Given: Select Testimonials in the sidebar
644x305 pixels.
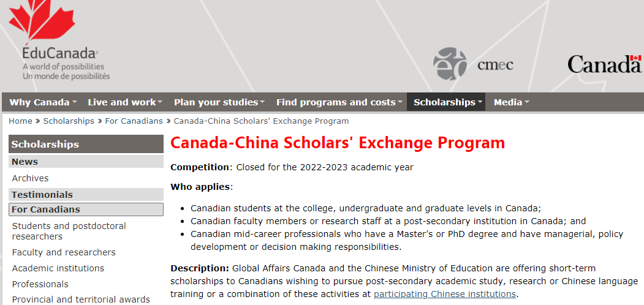Looking at the screenshot, I should pos(86,195).
